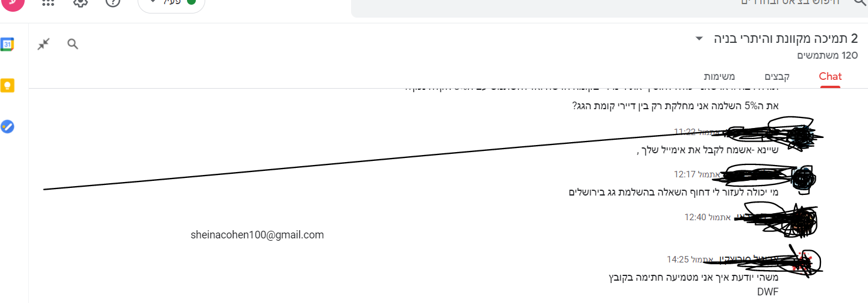Open Google Calendar from the side panel
This screenshot has height=303, width=868.
[x=7, y=45]
